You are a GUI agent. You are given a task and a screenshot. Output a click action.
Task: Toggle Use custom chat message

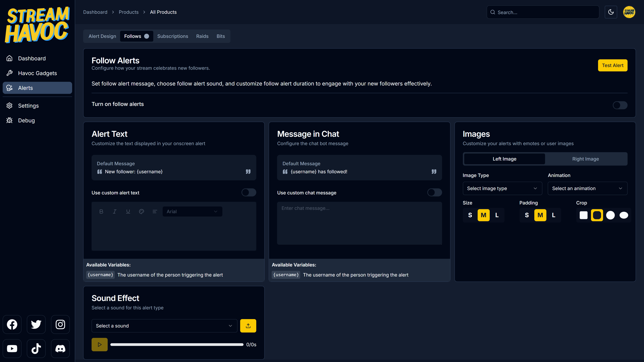435,192
